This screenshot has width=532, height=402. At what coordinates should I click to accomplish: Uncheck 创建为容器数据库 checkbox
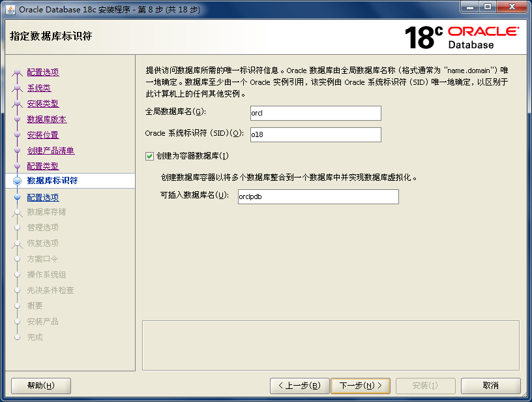pyautogui.click(x=150, y=156)
